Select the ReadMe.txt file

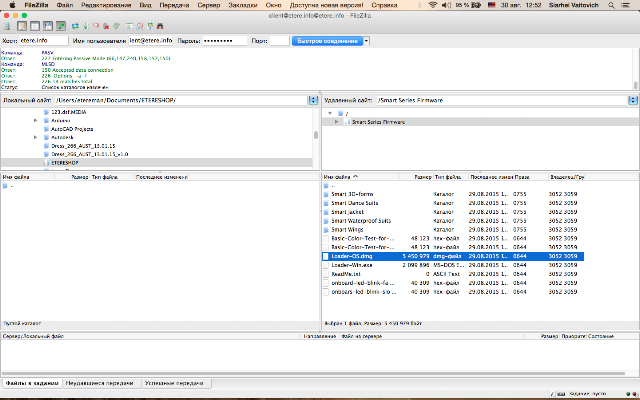(x=346, y=274)
